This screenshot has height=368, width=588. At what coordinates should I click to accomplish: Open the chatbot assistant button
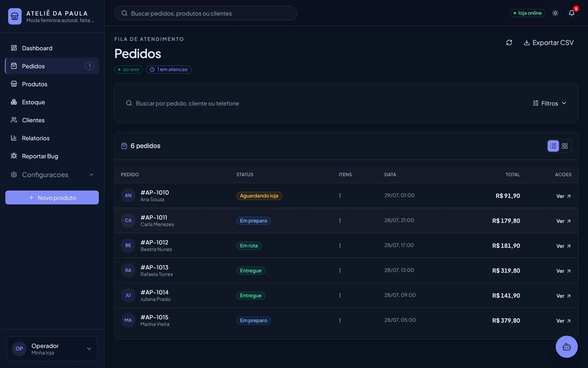(x=566, y=347)
